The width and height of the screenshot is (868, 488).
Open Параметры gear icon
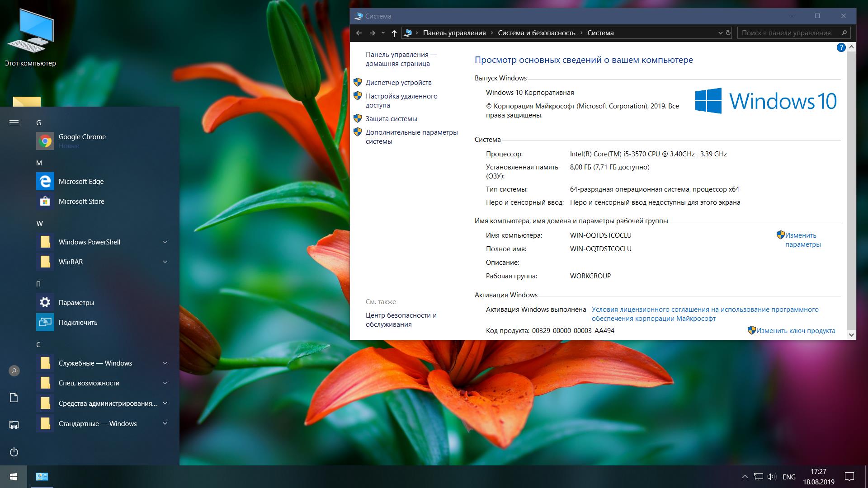[45, 302]
